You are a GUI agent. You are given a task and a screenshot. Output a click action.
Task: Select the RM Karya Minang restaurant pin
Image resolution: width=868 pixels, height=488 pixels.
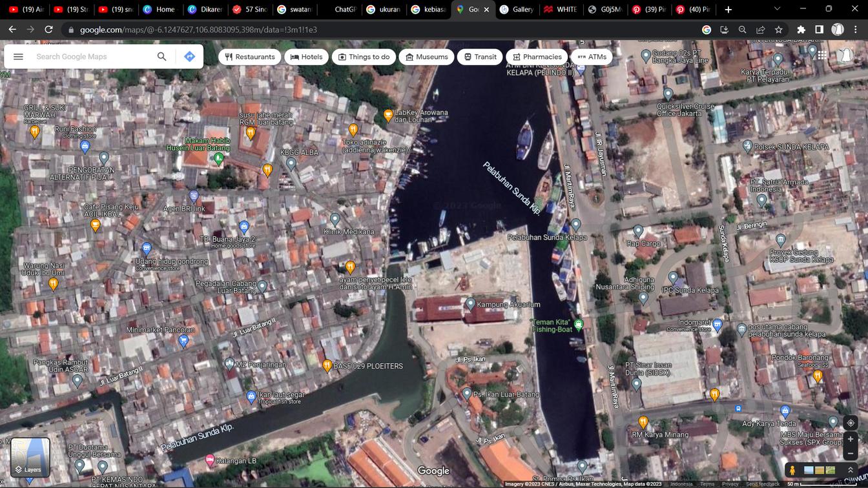click(643, 422)
